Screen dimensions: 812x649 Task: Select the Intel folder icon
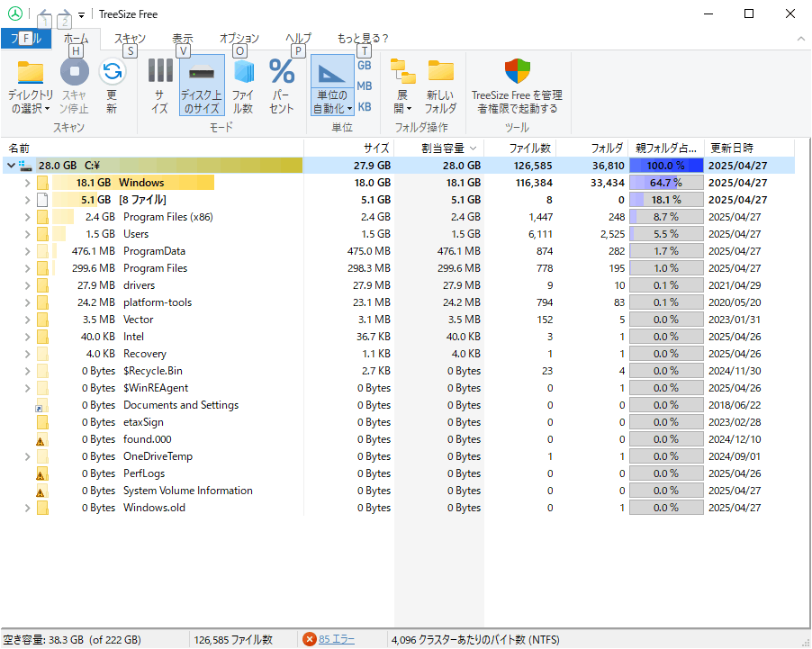(42, 337)
